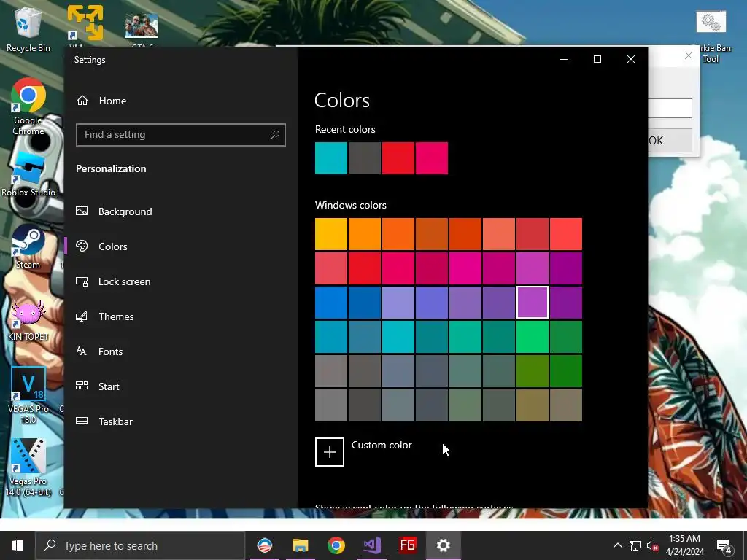
Task: Launch Roblox Studio desktop shortcut
Action: (28, 174)
